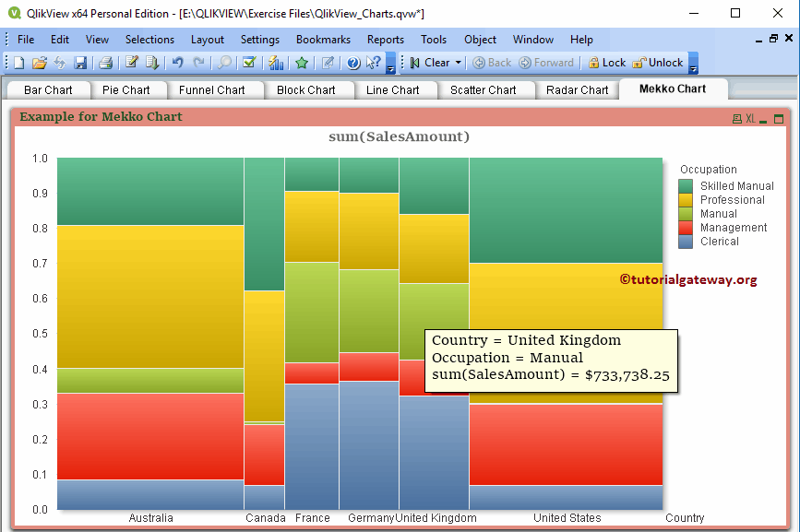
Task: Toggle Lock on current selections
Action: pos(604,63)
